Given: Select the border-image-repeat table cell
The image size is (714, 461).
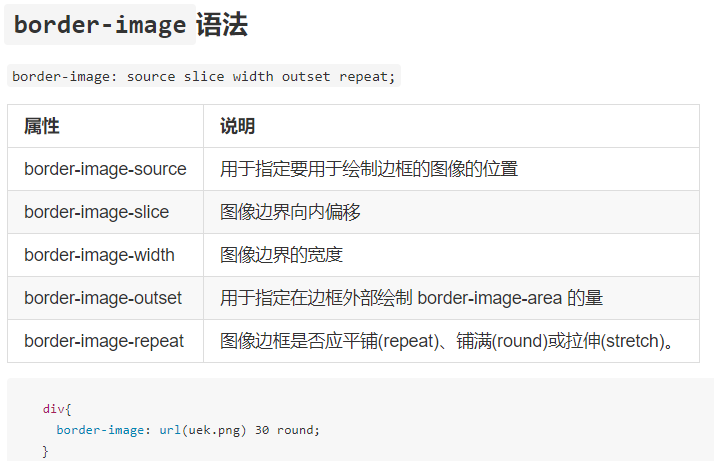Looking at the screenshot, I should tap(105, 341).
